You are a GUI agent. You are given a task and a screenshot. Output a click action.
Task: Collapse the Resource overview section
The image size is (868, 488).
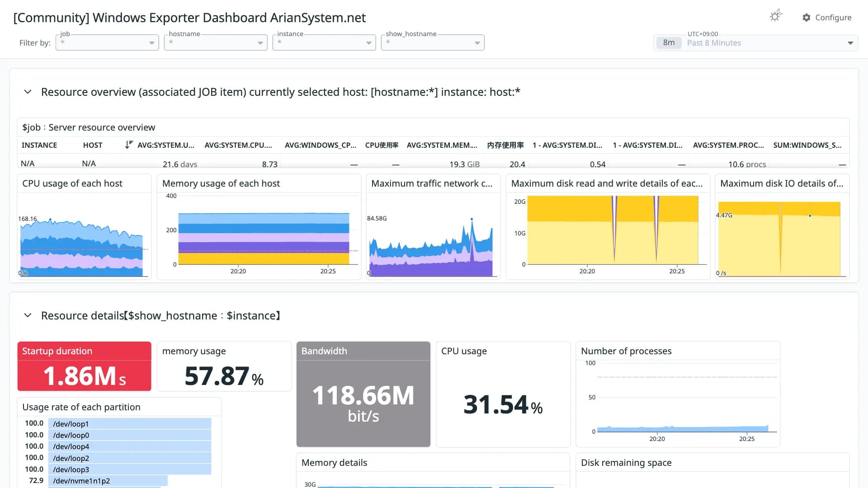[x=28, y=92]
